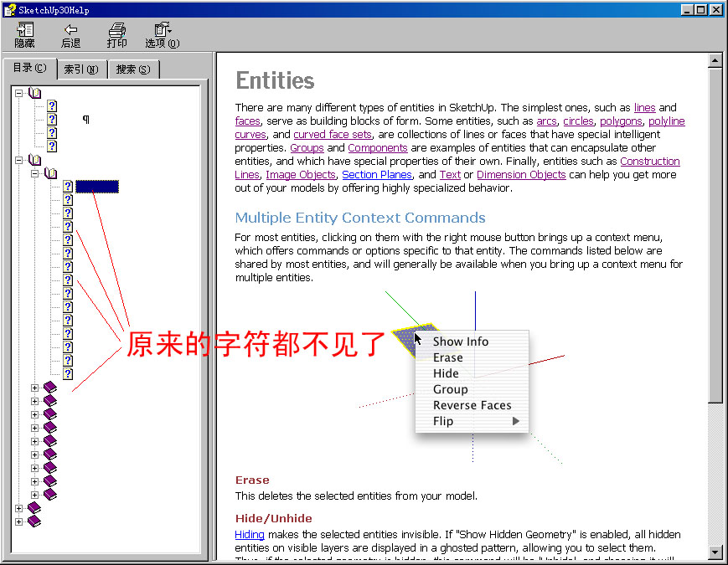728x565 pixels.
Task: Click the 'curved face sets' link
Action: pyautogui.click(x=333, y=135)
